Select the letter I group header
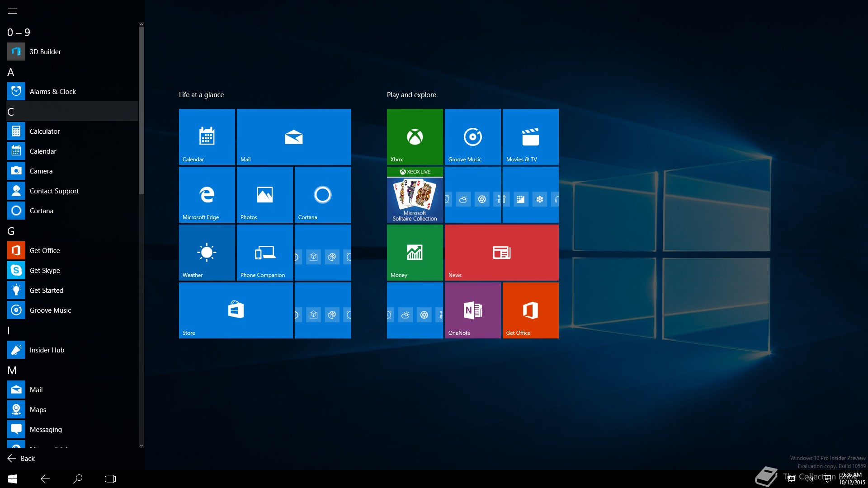 point(72,330)
